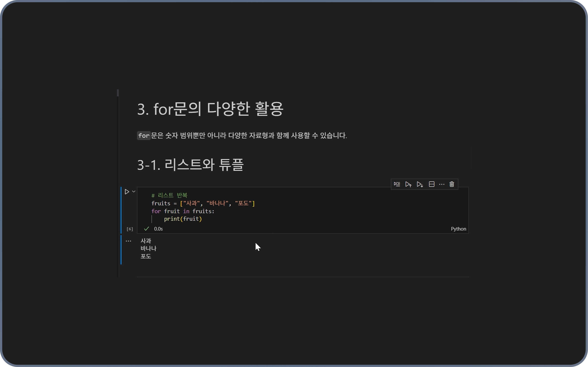Change cell language via Python label

point(458,229)
